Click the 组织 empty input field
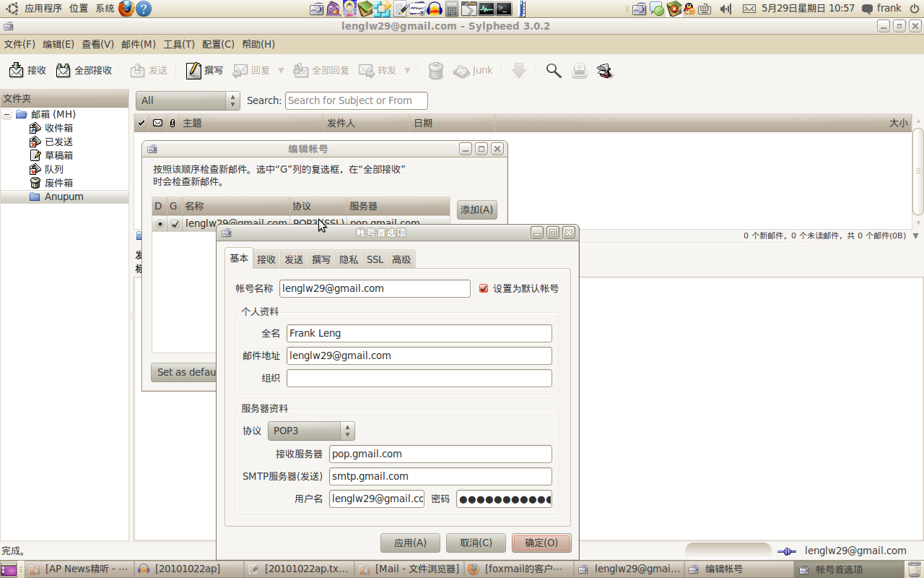This screenshot has height=578, width=924. point(419,378)
